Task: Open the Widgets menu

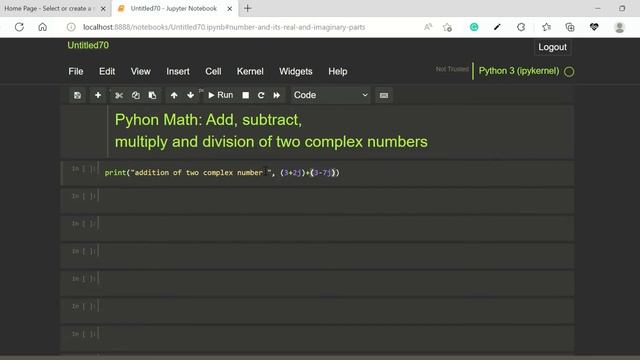Action: click(296, 71)
